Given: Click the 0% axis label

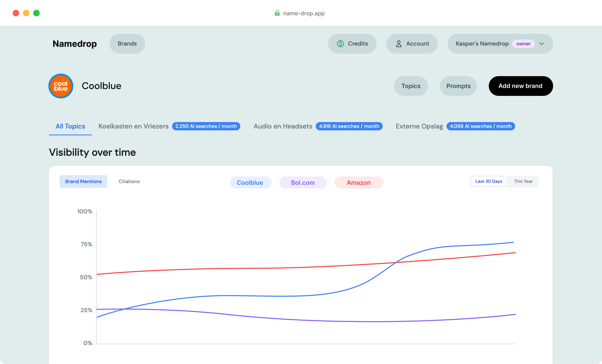Looking at the screenshot, I should (88, 343).
